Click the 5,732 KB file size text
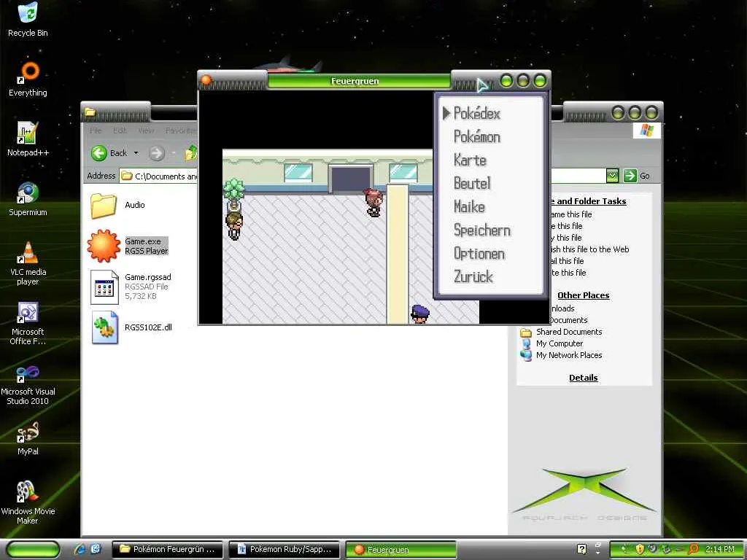Viewport: 747px width, 560px height. (x=141, y=296)
